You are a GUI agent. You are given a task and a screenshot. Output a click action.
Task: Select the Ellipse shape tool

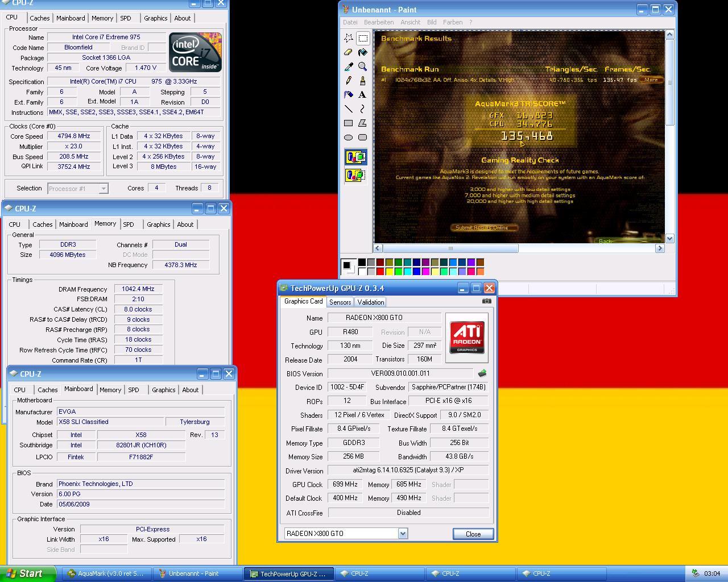pos(349,138)
